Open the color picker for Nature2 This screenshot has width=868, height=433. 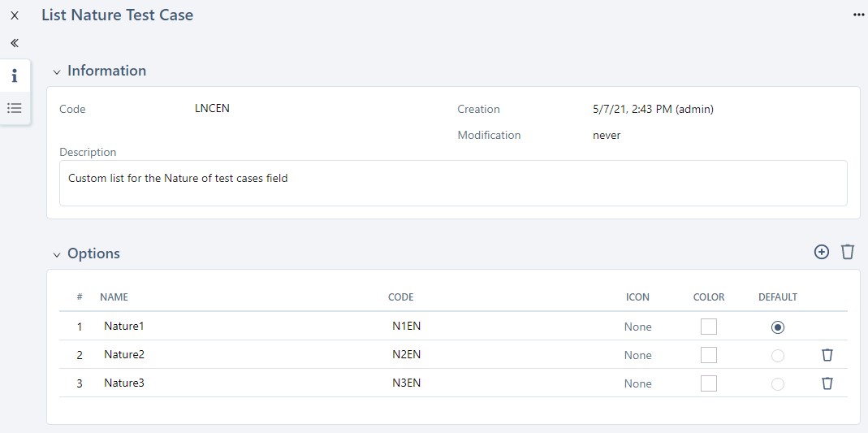click(x=709, y=355)
